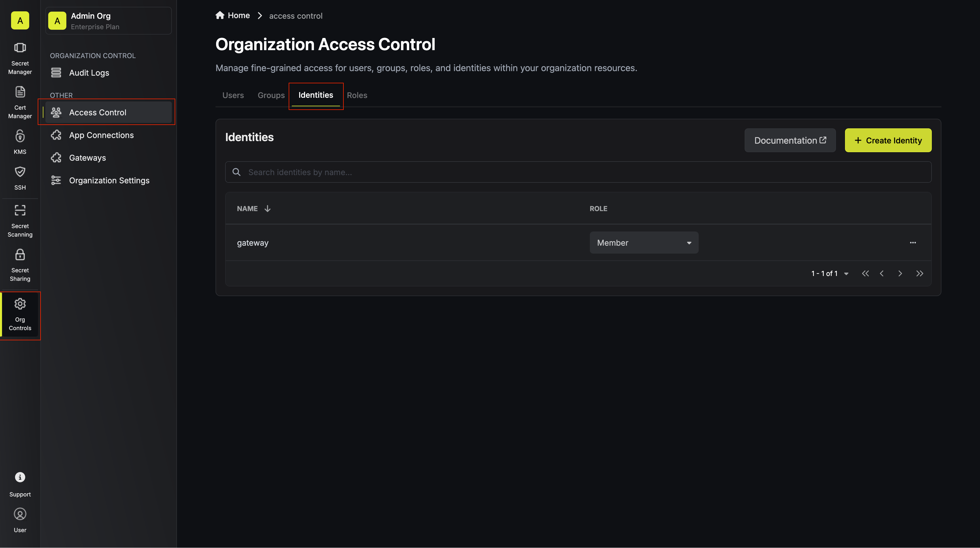Switch to the Roles tab

tap(357, 95)
